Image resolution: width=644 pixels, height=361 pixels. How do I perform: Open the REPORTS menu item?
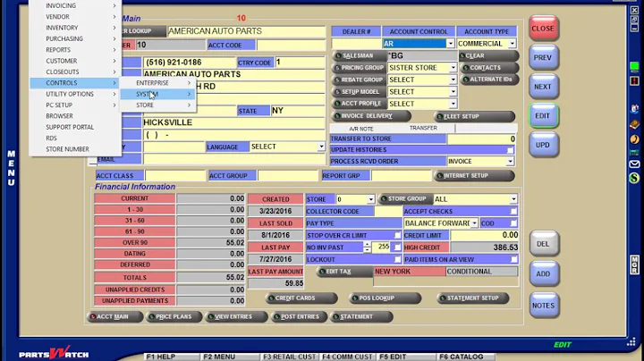75,50
